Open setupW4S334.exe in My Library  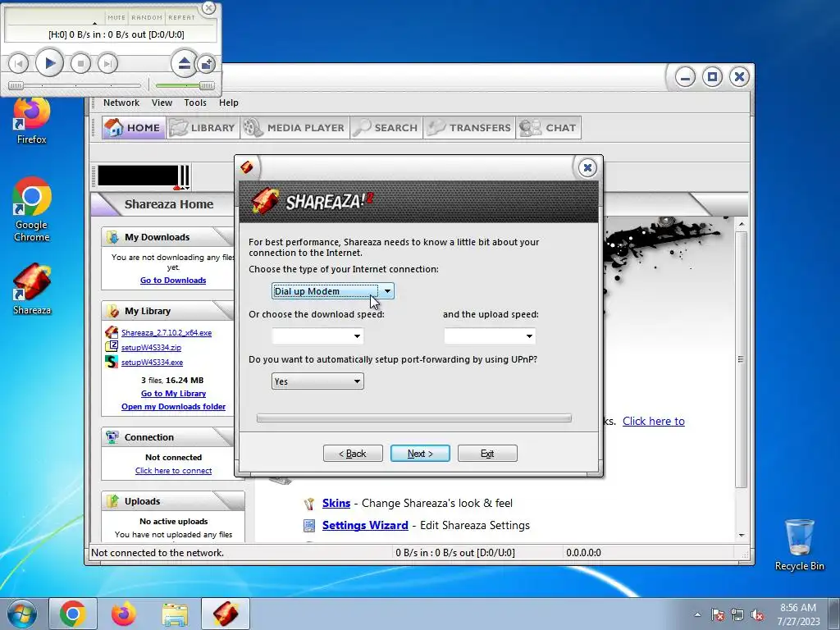pyautogui.click(x=152, y=362)
